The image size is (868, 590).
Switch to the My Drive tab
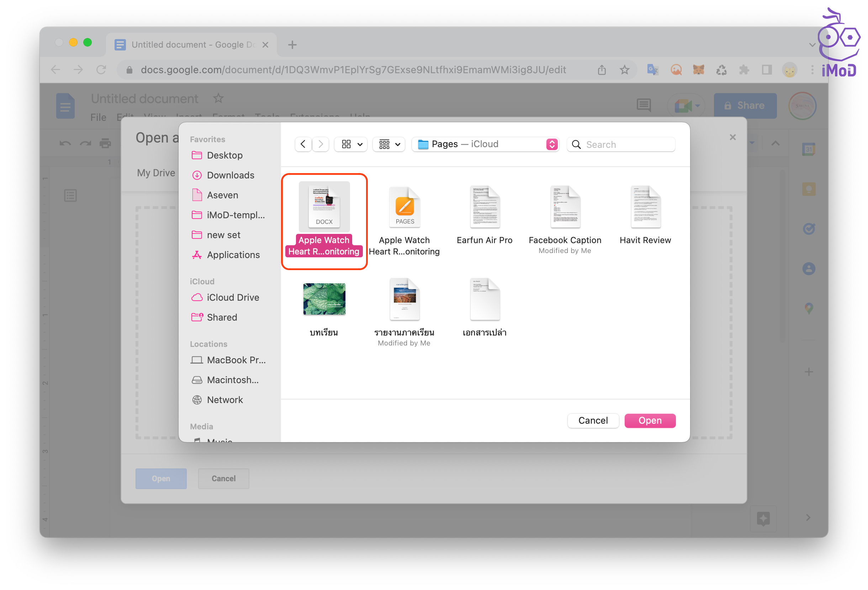[x=156, y=173]
